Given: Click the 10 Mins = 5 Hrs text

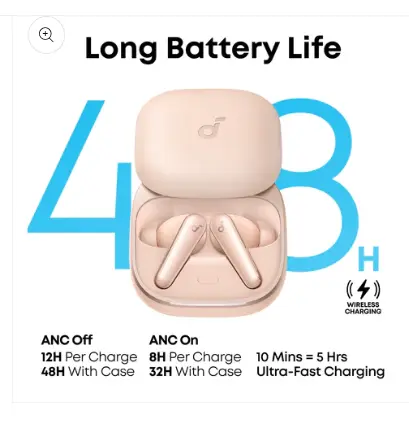Looking at the screenshot, I should click(x=302, y=357).
